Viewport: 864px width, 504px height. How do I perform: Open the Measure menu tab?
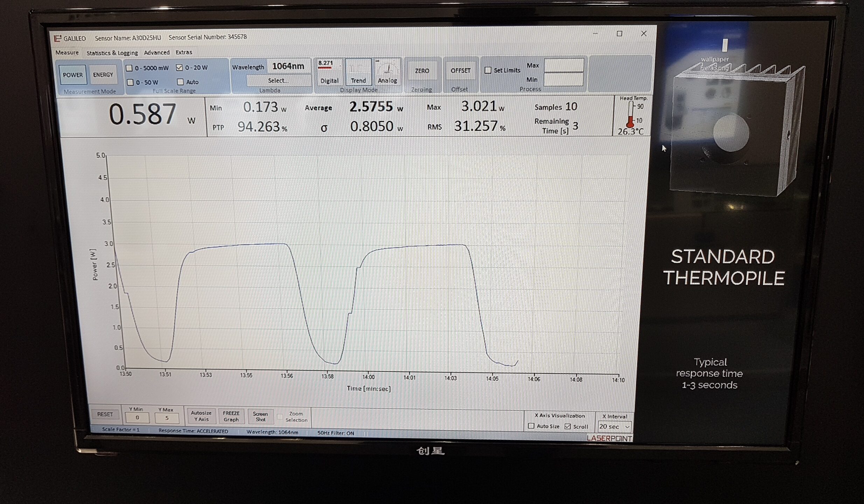(67, 52)
